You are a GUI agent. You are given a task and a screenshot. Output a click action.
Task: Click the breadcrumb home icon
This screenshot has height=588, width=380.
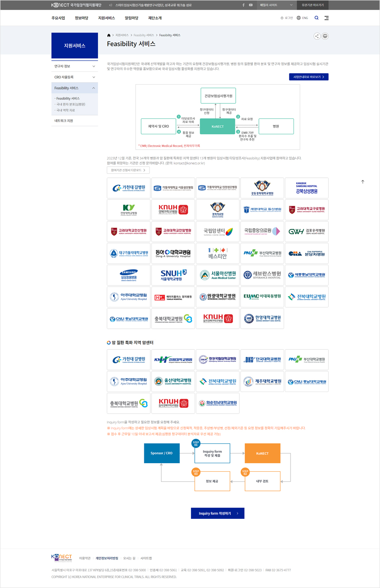click(x=109, y=35)
